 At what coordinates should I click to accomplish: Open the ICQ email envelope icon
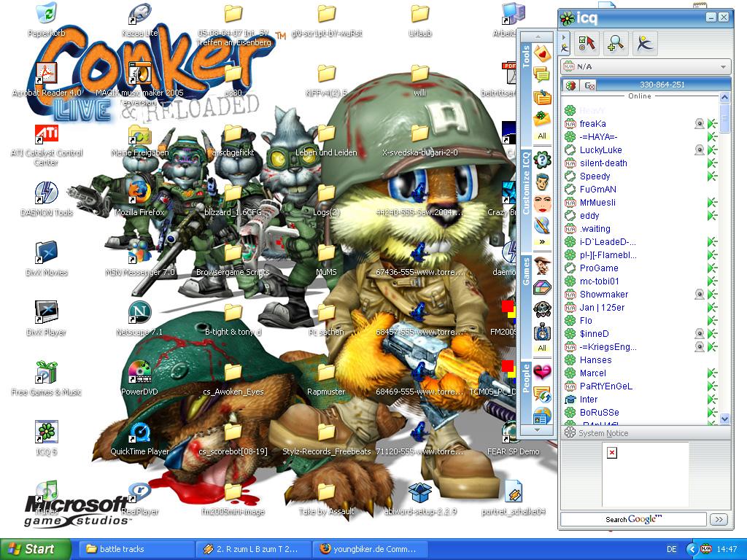542,117
